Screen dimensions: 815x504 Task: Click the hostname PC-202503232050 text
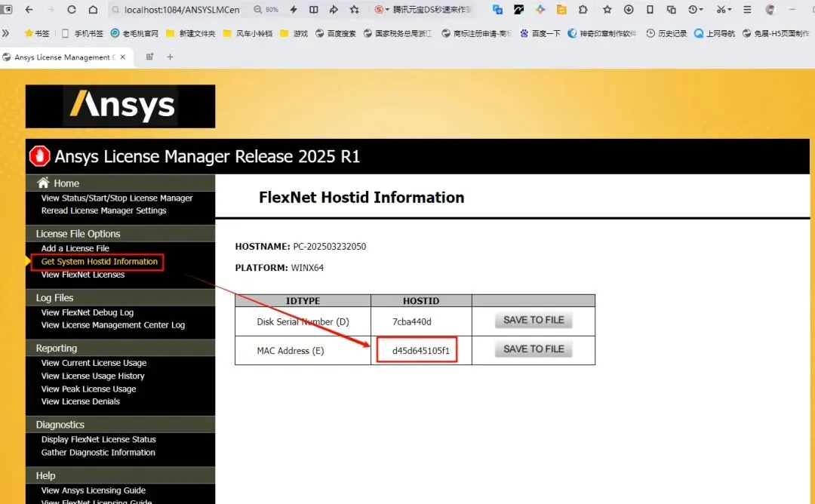coord(330,246)
